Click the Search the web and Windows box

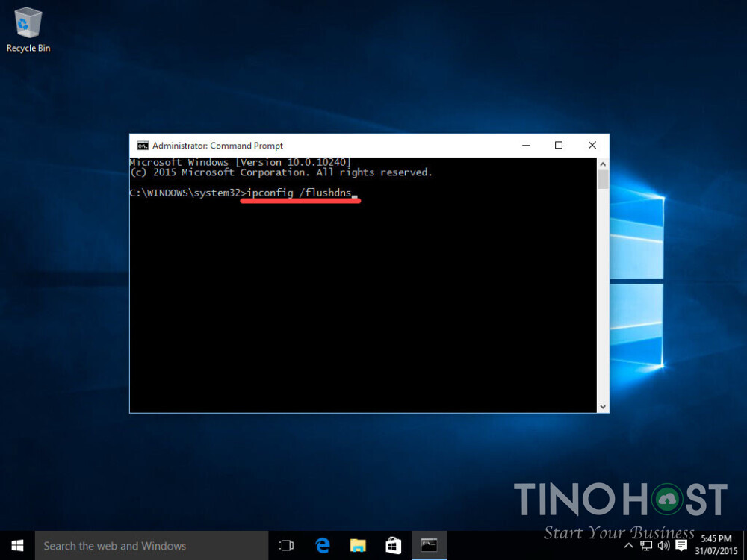pyautogui.click(x=152, y=546)
